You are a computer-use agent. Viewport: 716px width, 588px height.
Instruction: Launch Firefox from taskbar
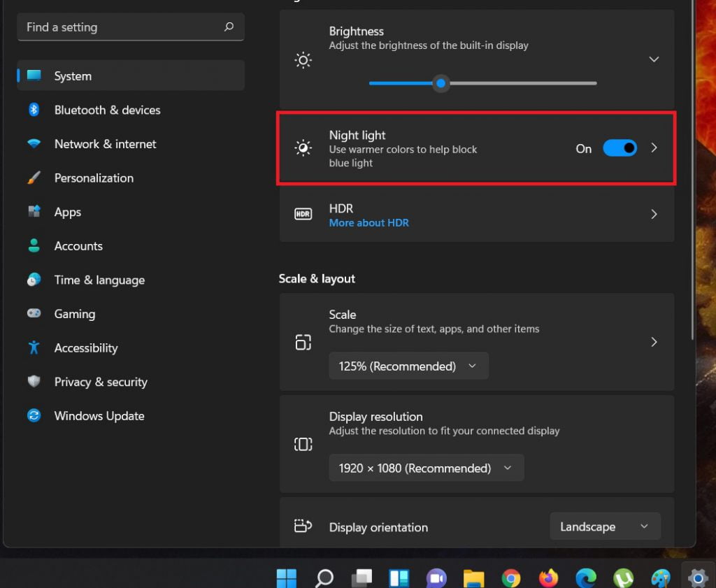(x=548, y=578)
